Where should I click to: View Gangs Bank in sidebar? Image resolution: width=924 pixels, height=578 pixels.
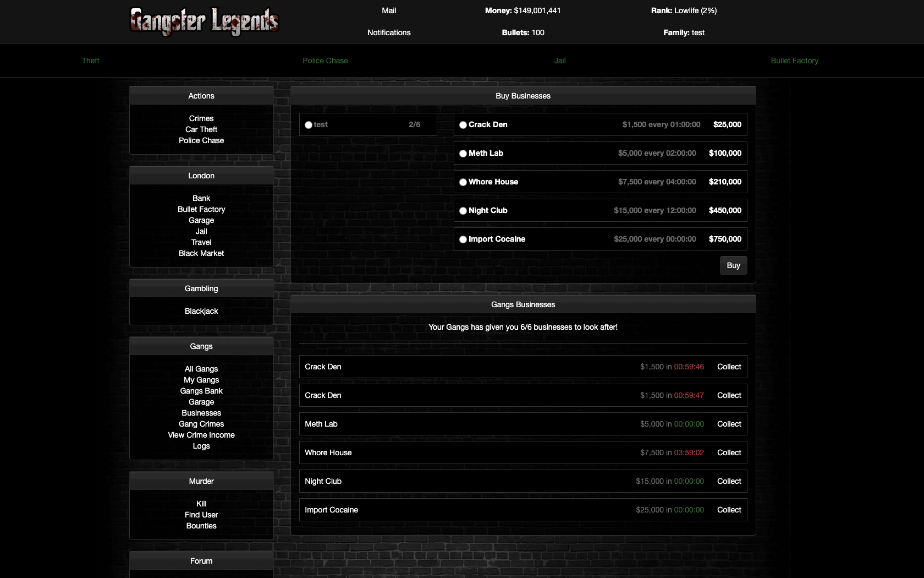[x=201, y=391]
